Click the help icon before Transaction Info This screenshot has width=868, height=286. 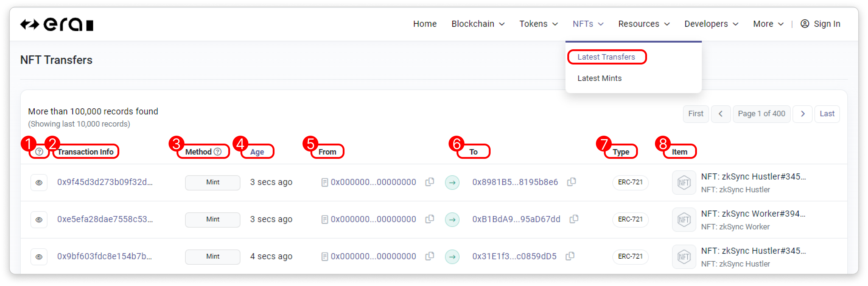pyautogui.click(x=40, y=152)
